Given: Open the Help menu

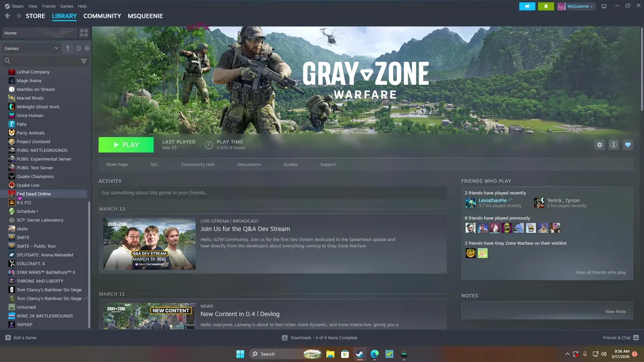Looking at the screenshot, I should point(82,6).
